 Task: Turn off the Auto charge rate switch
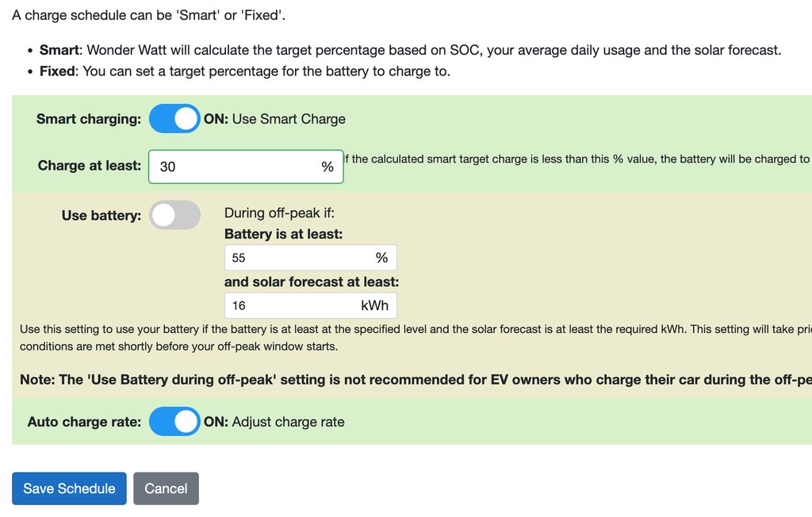pos(174,422)
